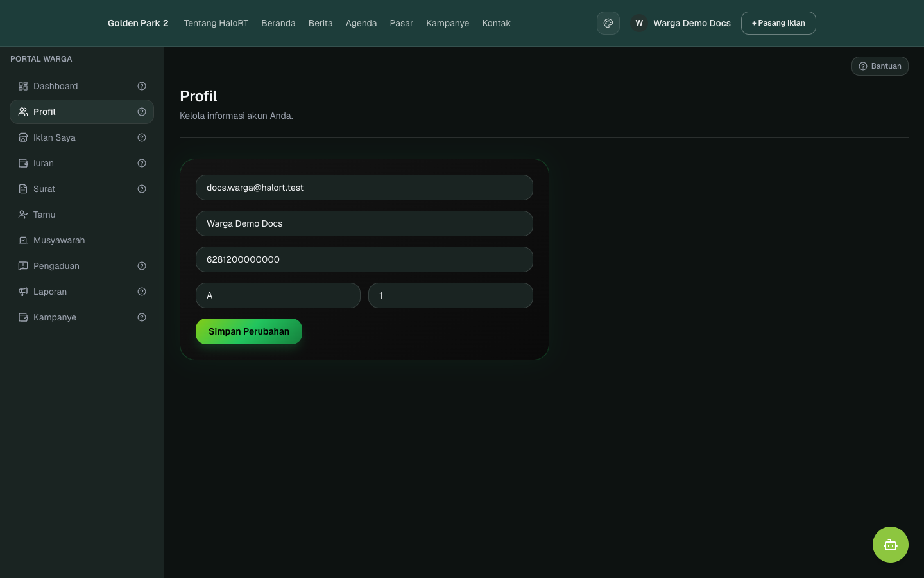924x578 pixels.
Task: Click the help icon next to Surat
Action: [x=142, y=189]
